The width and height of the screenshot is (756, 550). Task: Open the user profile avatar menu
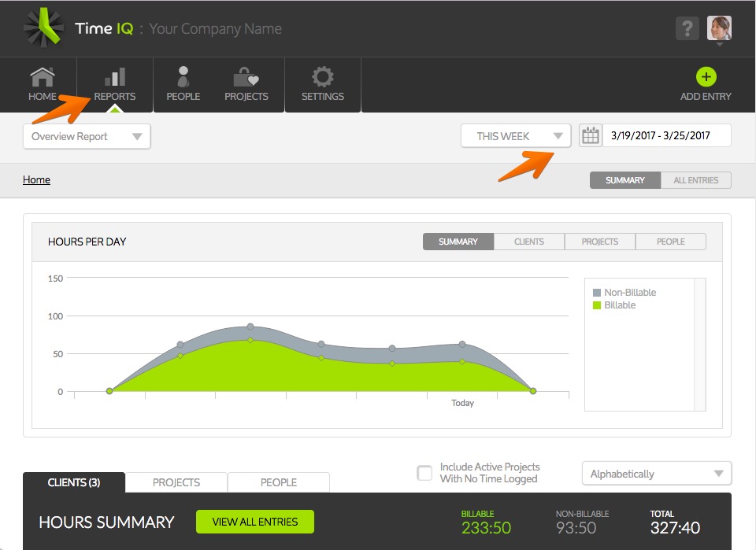click(x=719, y=28)
